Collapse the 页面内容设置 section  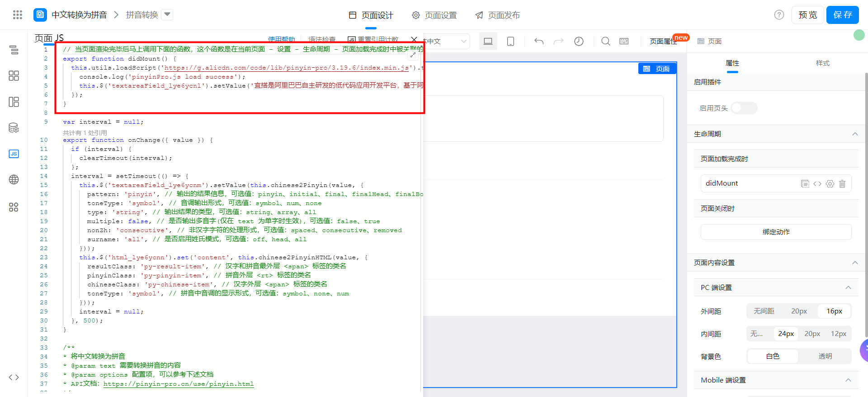pyautogui.click(x=855, y=262)
